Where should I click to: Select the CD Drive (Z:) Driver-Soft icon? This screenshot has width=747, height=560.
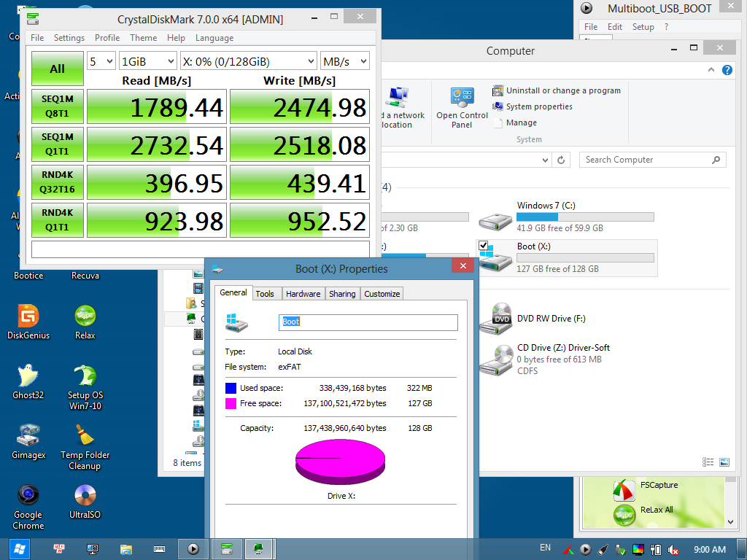click(x=495, y=360)
